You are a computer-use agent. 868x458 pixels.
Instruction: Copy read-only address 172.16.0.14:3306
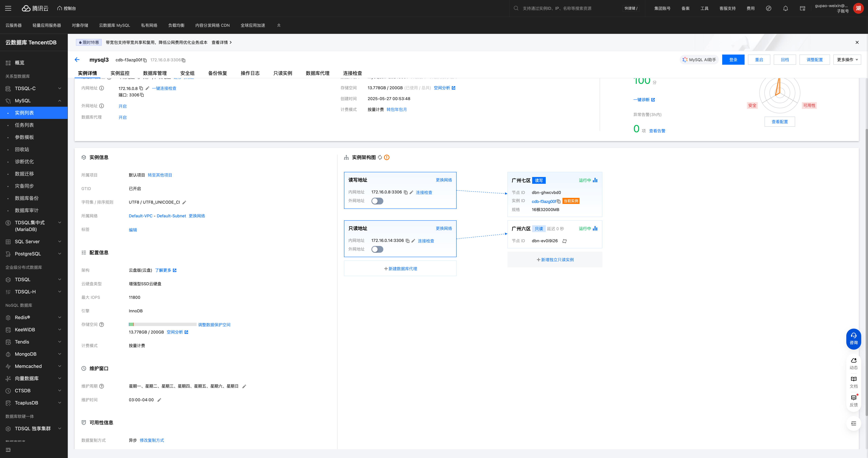(x=407, y=241)
